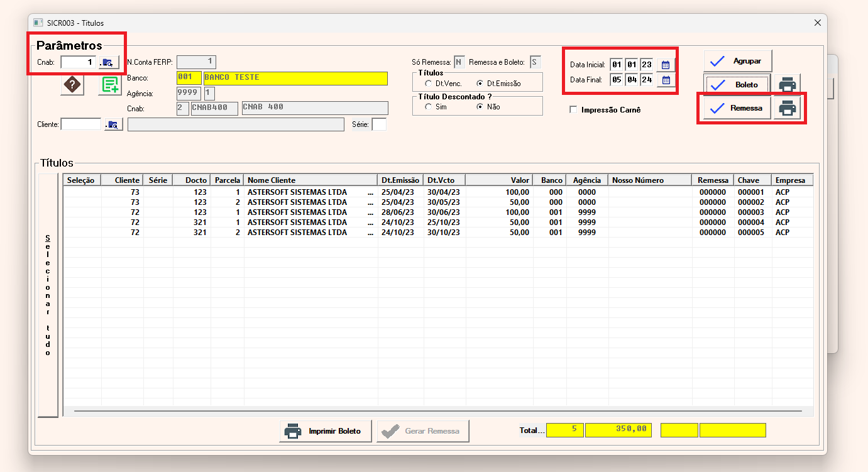Click the yellow total value 350,00 field
This screenshot has height=472, width=868.
pos(618,430)
